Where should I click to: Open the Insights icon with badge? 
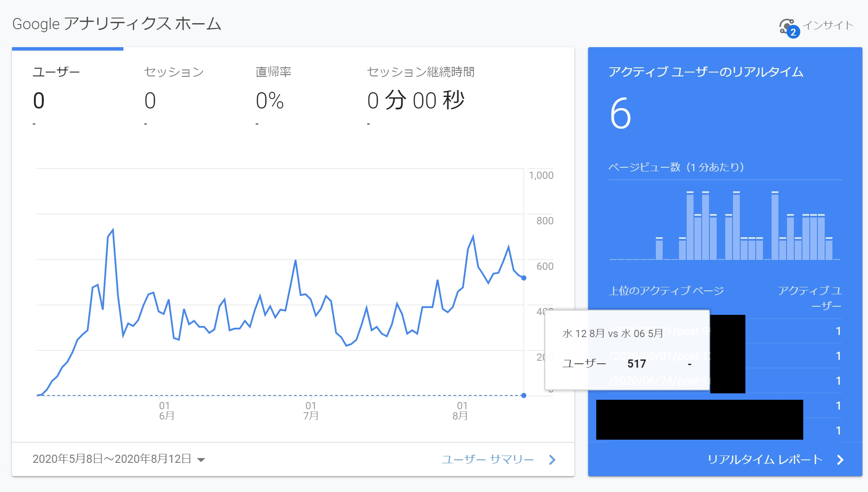click(x=788, y=27)
